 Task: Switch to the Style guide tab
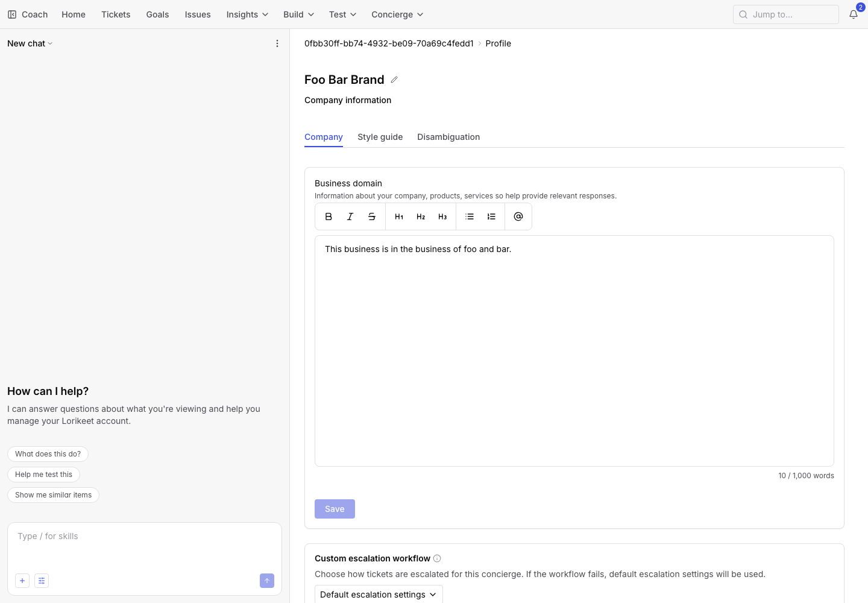pyautogui.click(x=380, y=137)
